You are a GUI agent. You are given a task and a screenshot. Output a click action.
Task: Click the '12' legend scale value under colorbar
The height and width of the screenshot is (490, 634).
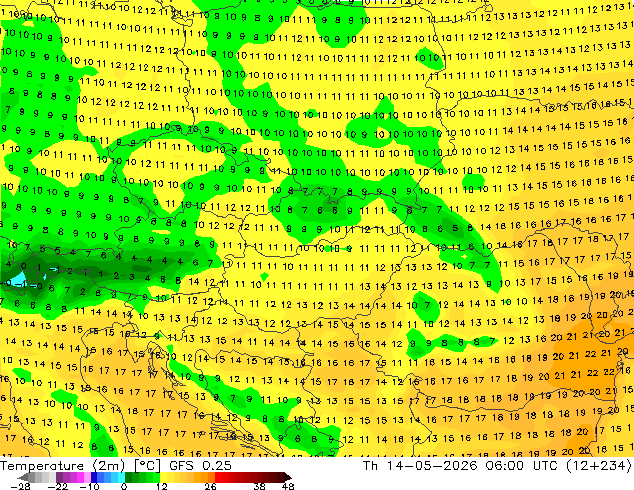162,486
